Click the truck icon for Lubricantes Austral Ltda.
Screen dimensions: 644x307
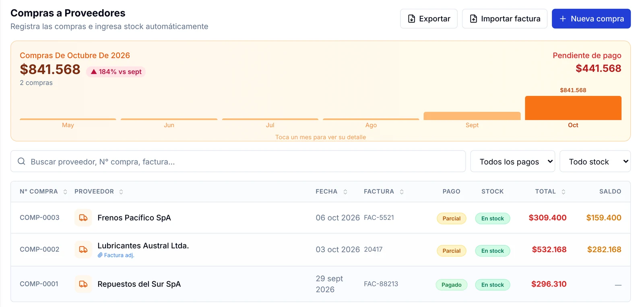83,249
